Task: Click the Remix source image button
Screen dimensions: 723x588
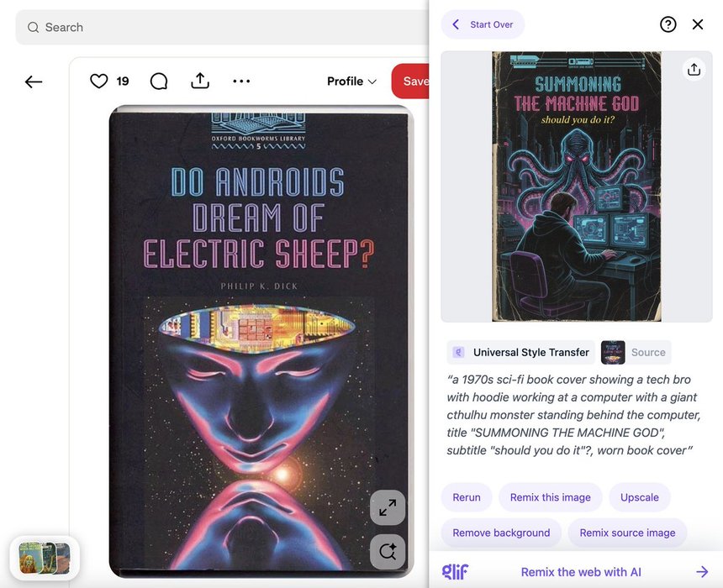Action: 627,533
